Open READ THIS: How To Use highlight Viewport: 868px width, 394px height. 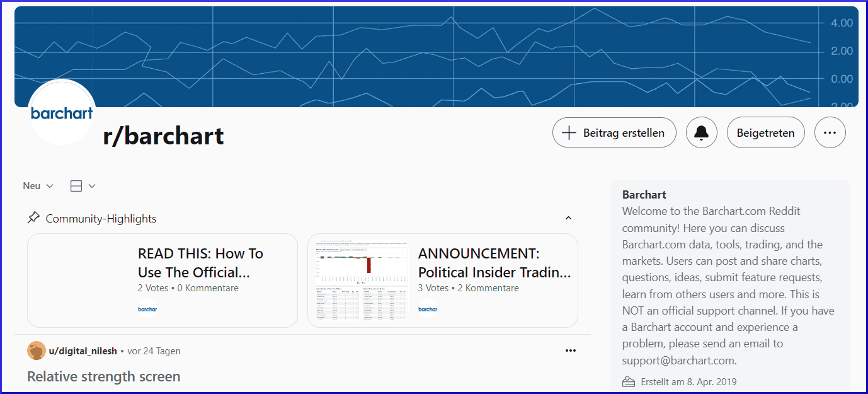coord(200,263)
